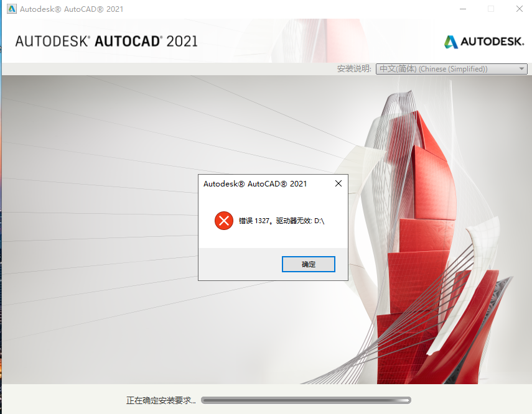Click the Autodesk logo in the top right
The width and height of the screenshot is (532, 414).
(484, 42)
